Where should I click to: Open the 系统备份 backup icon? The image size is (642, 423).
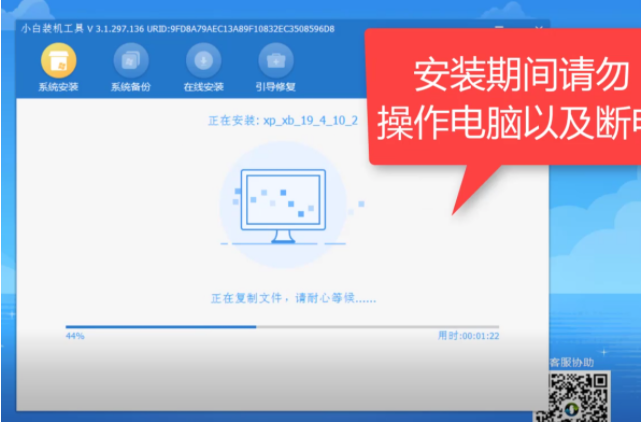coord(129,61)
